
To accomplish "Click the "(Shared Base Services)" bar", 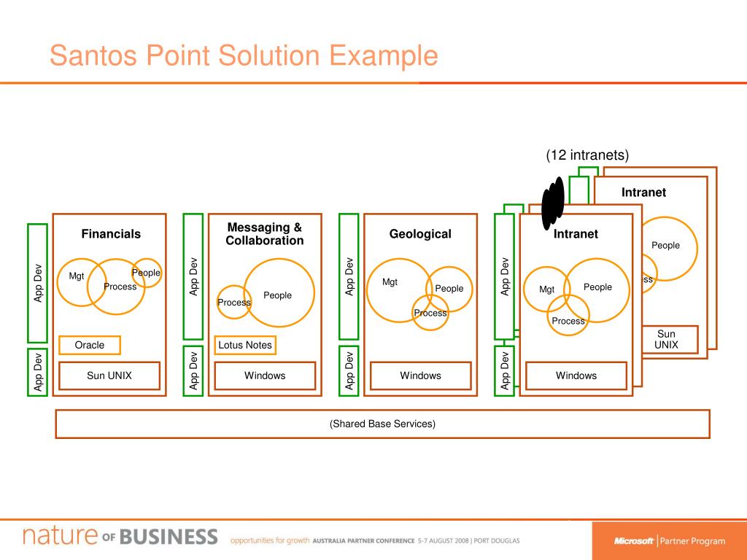I will [x=382, y=424].
